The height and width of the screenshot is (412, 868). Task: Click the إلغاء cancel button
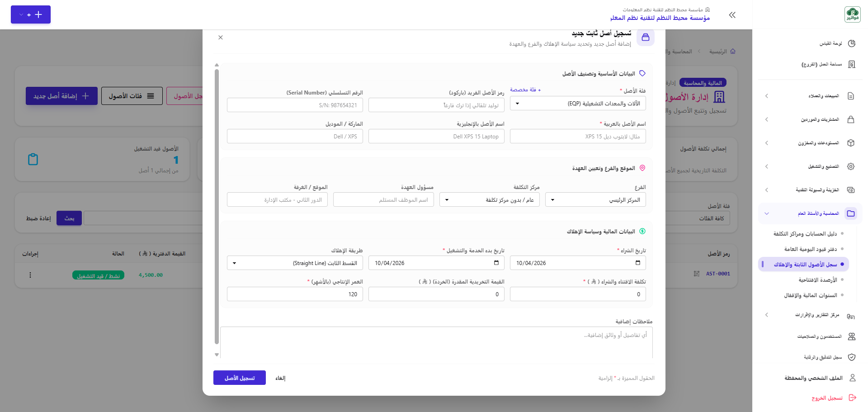(281, 378)
